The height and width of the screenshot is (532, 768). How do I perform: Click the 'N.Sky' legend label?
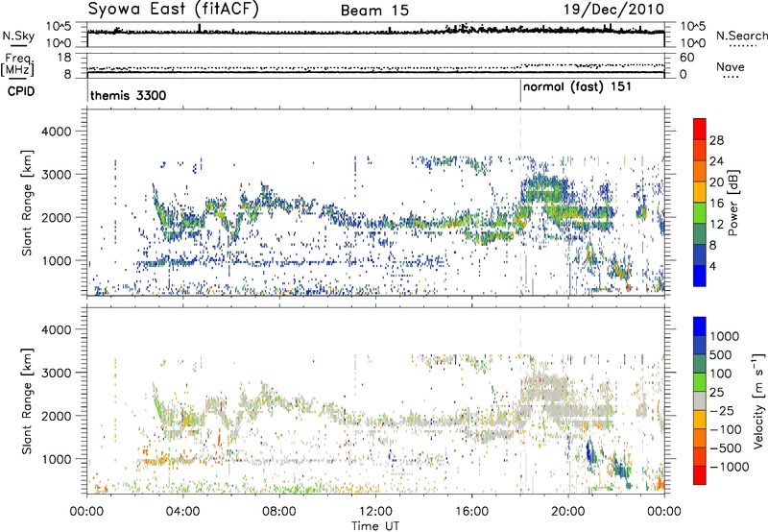18,36
